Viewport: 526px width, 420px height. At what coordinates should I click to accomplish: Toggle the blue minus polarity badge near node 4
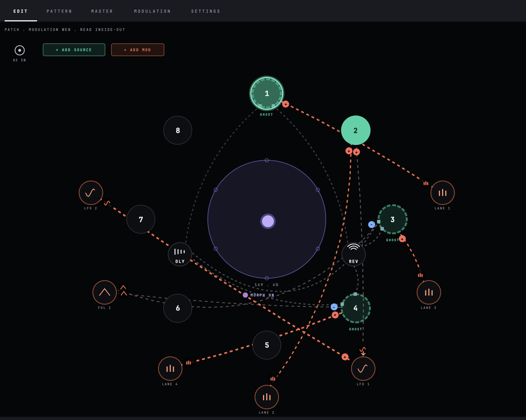point(334,307)
